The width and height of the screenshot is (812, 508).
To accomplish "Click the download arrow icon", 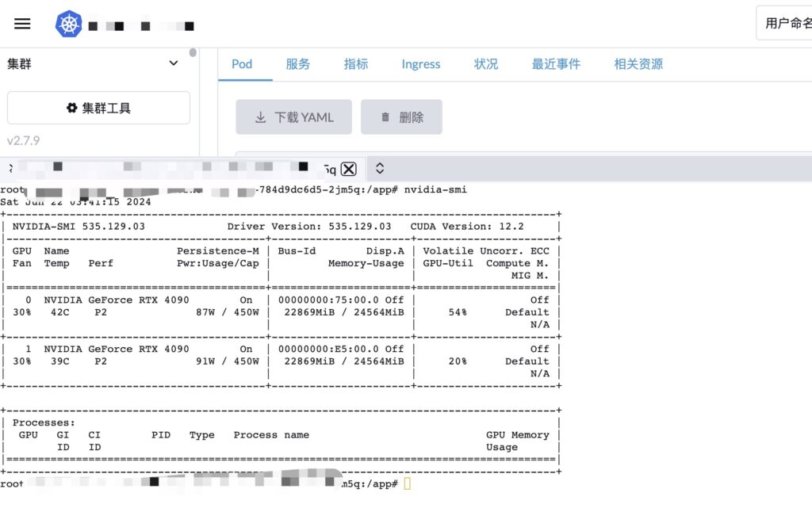I will tap(260, 117).
